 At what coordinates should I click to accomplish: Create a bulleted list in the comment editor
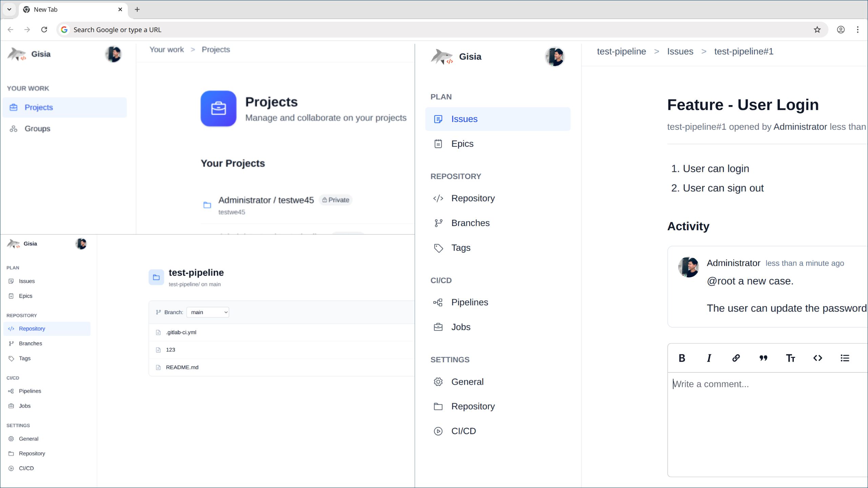(x=844, y=358)
